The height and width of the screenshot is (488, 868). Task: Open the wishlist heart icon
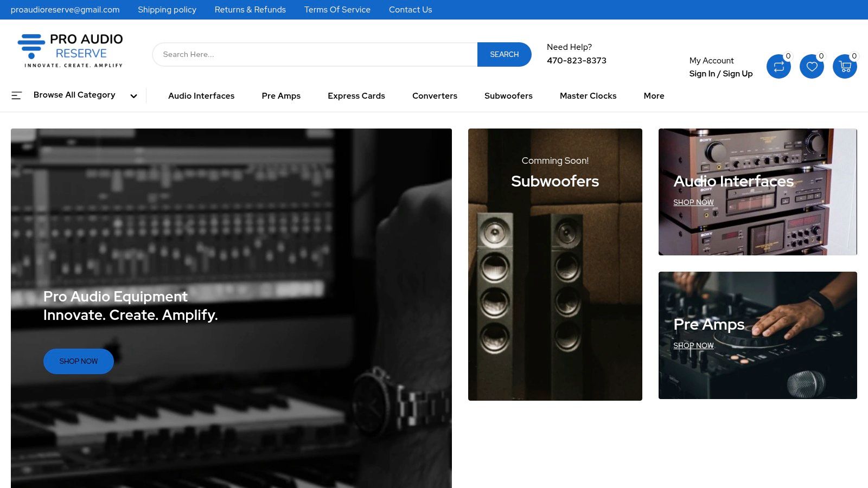pos(812,66)
